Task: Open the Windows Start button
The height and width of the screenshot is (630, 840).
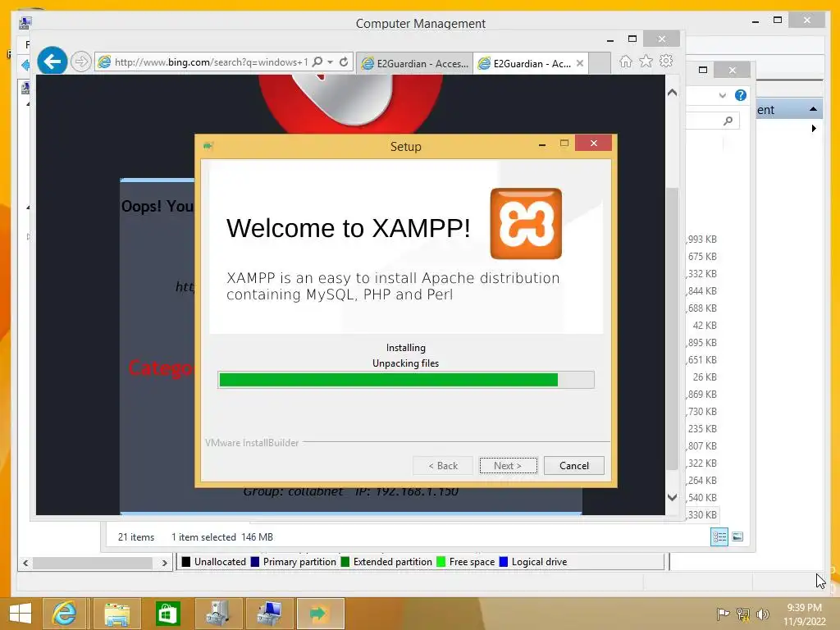Action: (21, 614)
